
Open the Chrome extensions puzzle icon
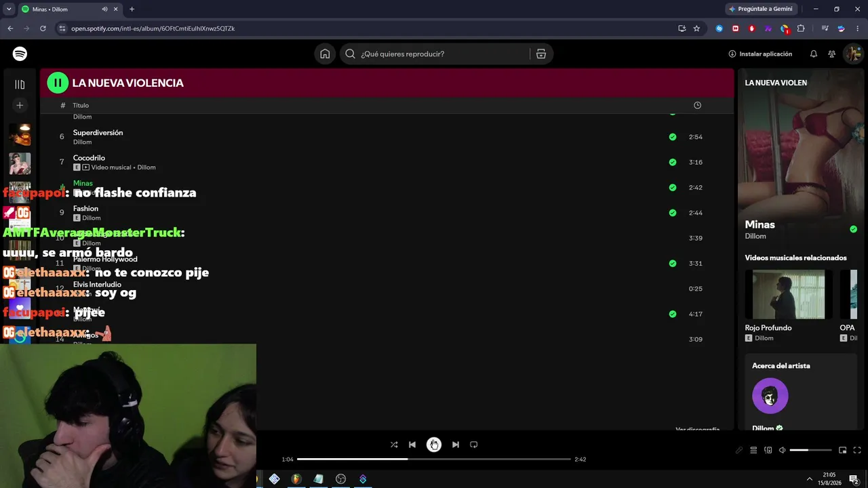pos(801,28)
